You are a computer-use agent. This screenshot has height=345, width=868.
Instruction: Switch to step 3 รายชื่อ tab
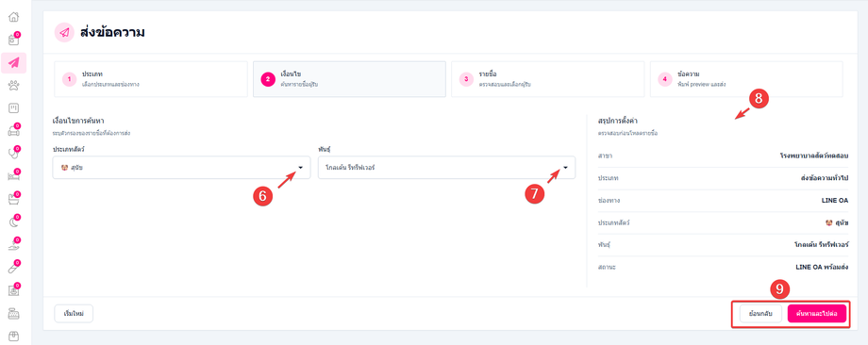click(x=547, y=79)
